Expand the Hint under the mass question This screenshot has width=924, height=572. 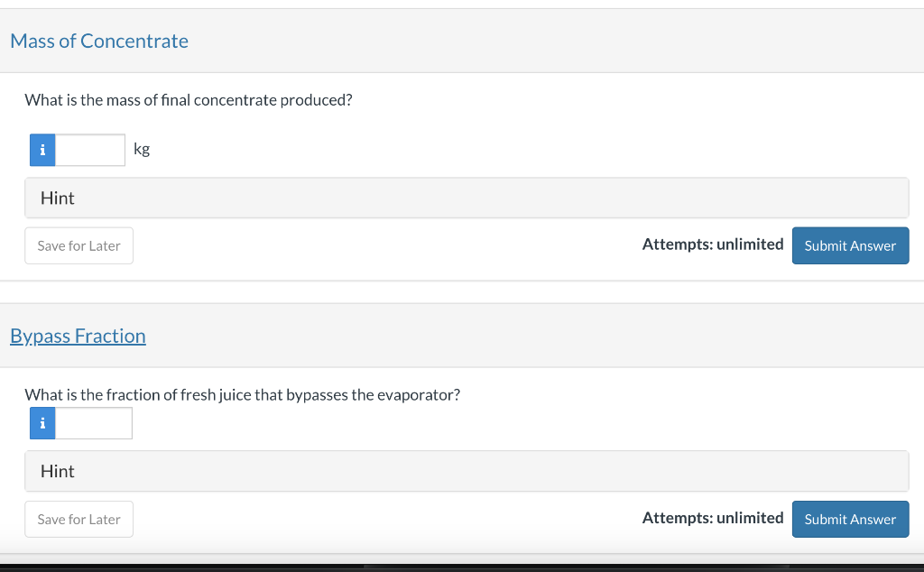pyautogui.click(x=58, y=198)
